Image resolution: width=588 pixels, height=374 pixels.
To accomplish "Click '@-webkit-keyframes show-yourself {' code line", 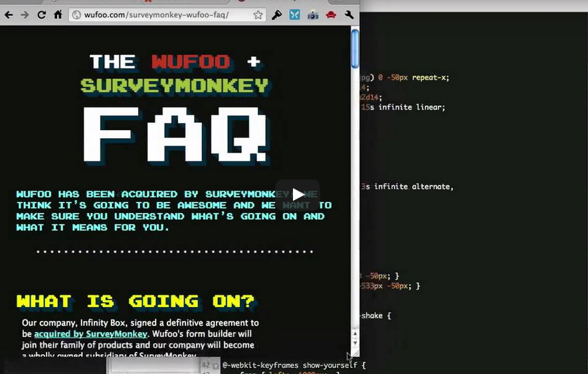I will tap(294, 365).
